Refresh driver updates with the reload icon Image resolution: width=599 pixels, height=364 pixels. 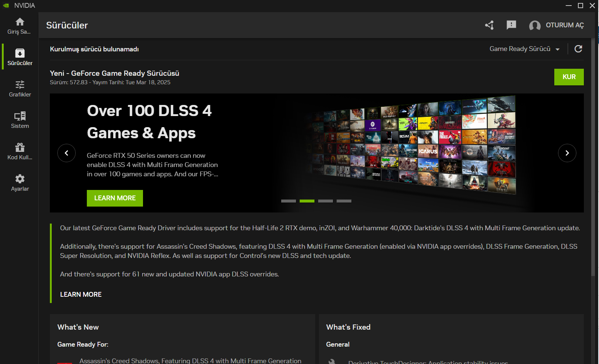tap(578, 49)
